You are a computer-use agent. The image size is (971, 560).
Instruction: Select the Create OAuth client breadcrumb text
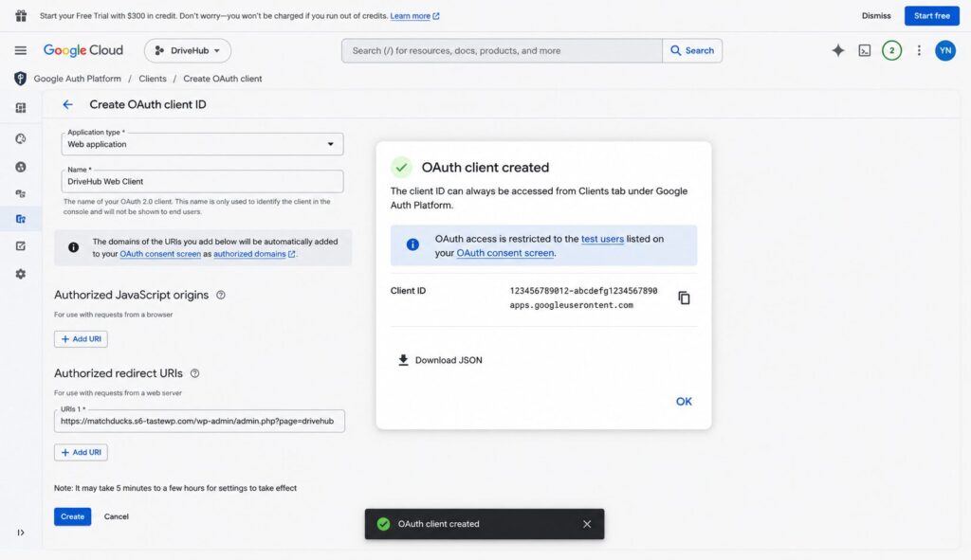(222, 79)
